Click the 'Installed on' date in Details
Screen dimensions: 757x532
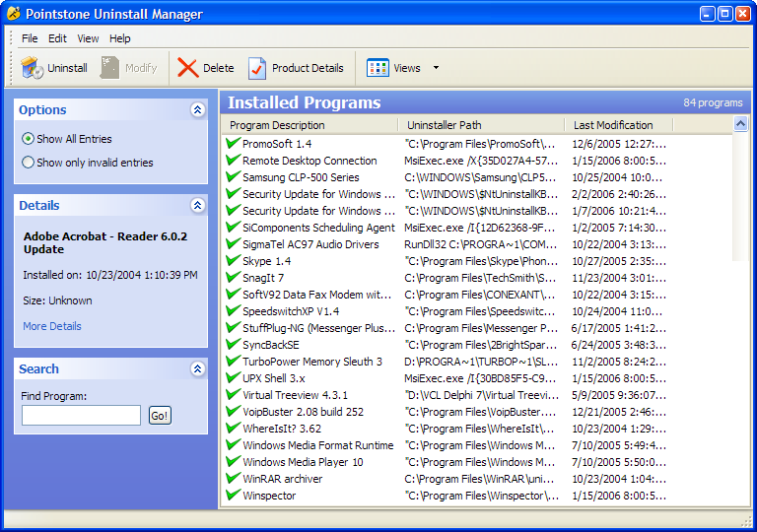pos(142,275)
